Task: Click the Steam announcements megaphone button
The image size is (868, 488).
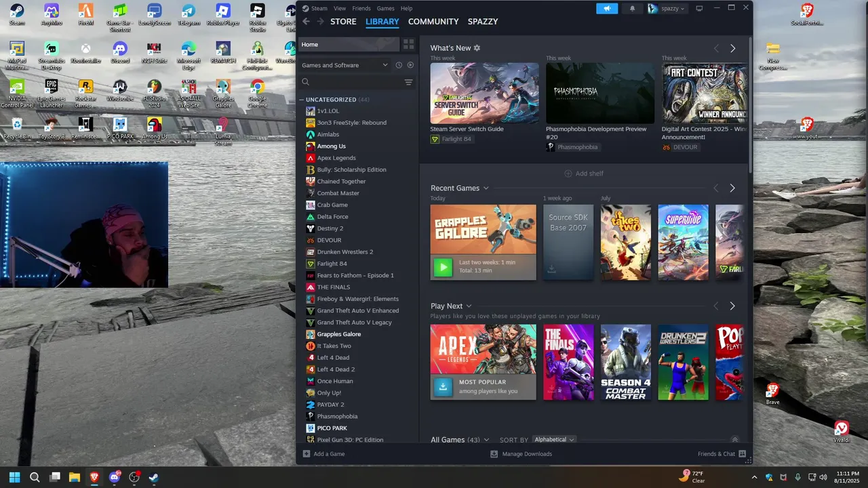Action: (607, 8)
